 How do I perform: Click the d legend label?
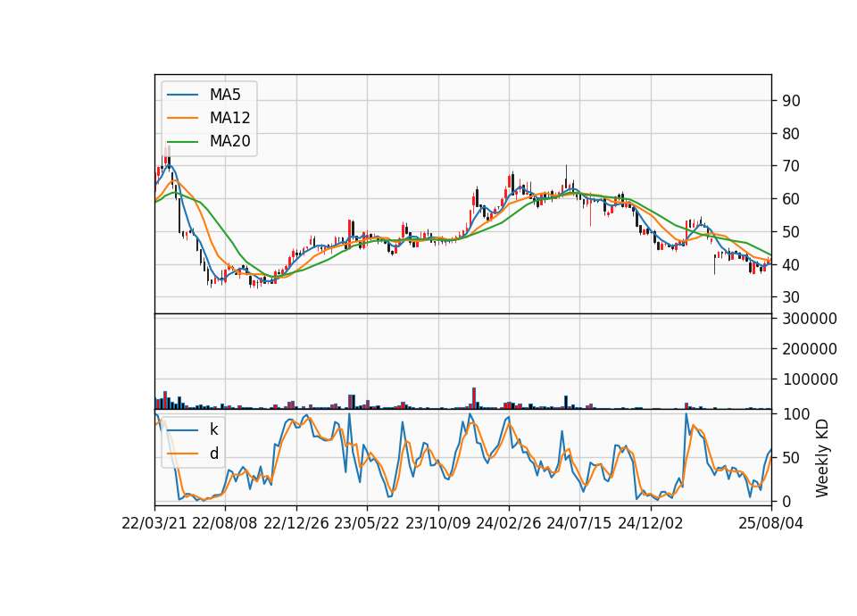(x=213, y=454)
